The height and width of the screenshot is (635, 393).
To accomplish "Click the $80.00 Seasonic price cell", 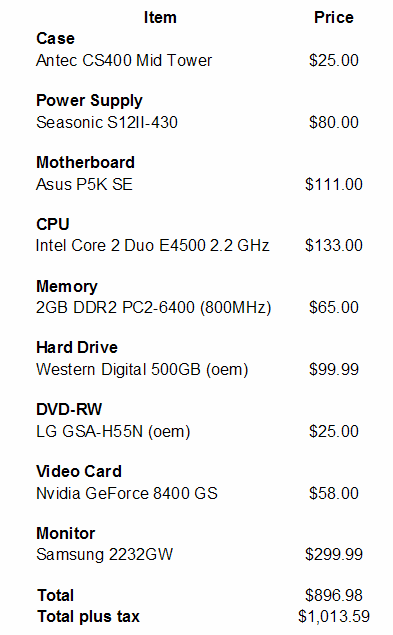I will pos(333,122).
